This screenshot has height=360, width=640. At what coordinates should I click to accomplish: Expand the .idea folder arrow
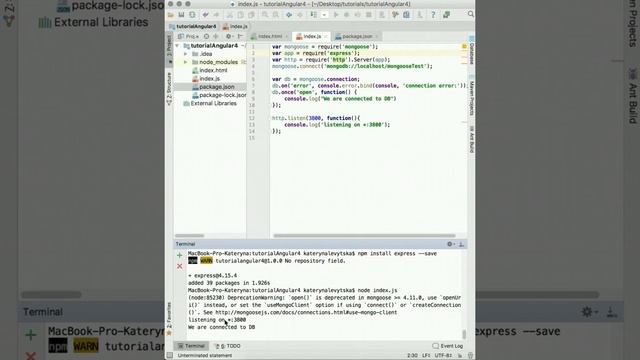tap(186, 54)
